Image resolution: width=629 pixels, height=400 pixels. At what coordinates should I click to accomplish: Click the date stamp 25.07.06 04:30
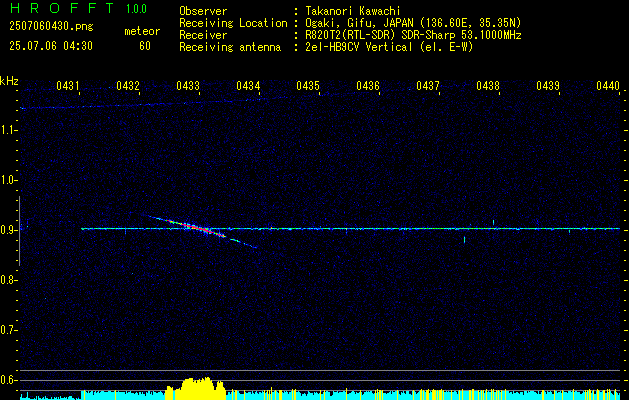(51, 46)
